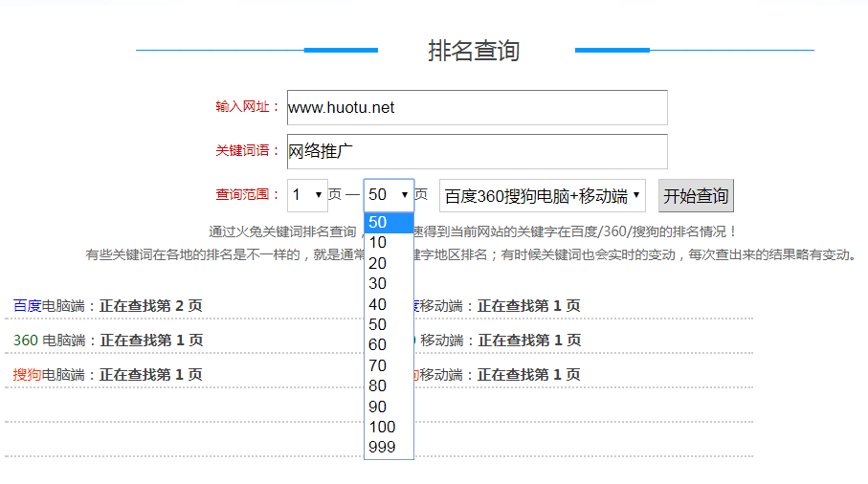Pick 30 from the dropdown options
This screenshot has width=868, height=484.
388,284
